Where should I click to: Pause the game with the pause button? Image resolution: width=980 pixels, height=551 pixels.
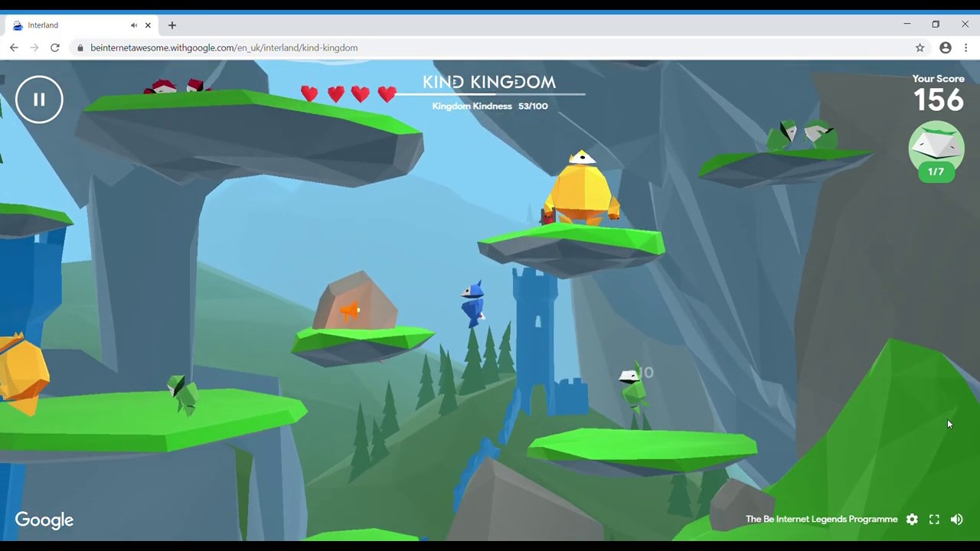pos(39,99)
